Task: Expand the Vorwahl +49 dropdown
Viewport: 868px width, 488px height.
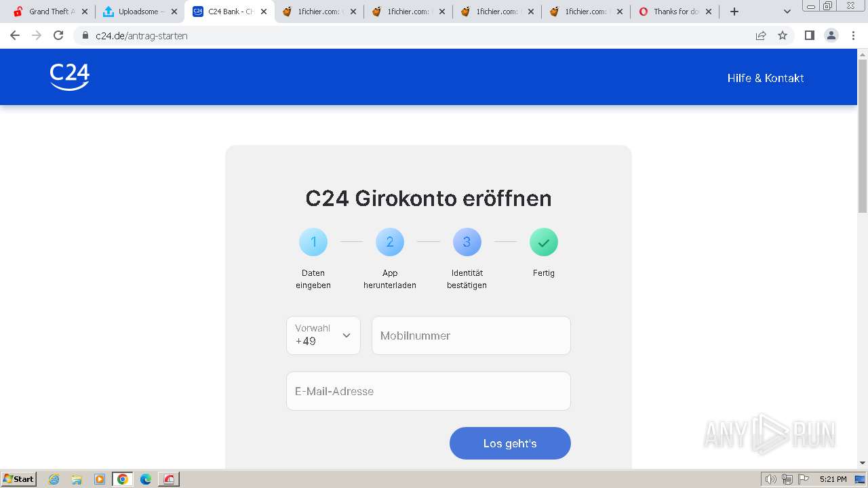Action: (323, 335)
